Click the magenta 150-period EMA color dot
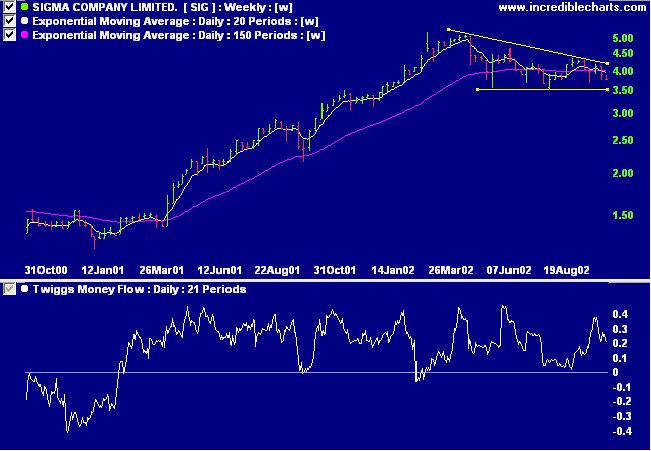Viewport: 651px width, 451px height. coord(24,35)
